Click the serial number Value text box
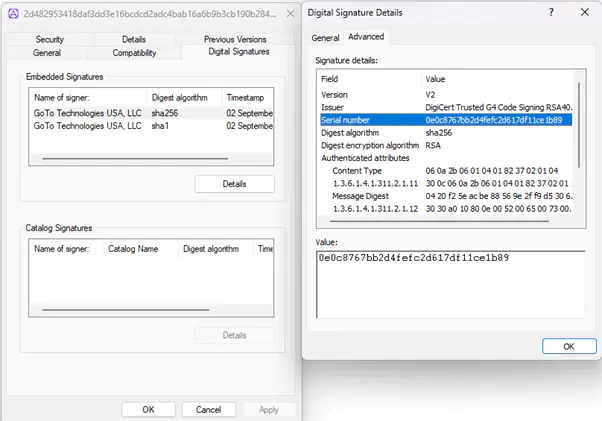Viewport: 602px width, 421px height. (x=448, y=285)
